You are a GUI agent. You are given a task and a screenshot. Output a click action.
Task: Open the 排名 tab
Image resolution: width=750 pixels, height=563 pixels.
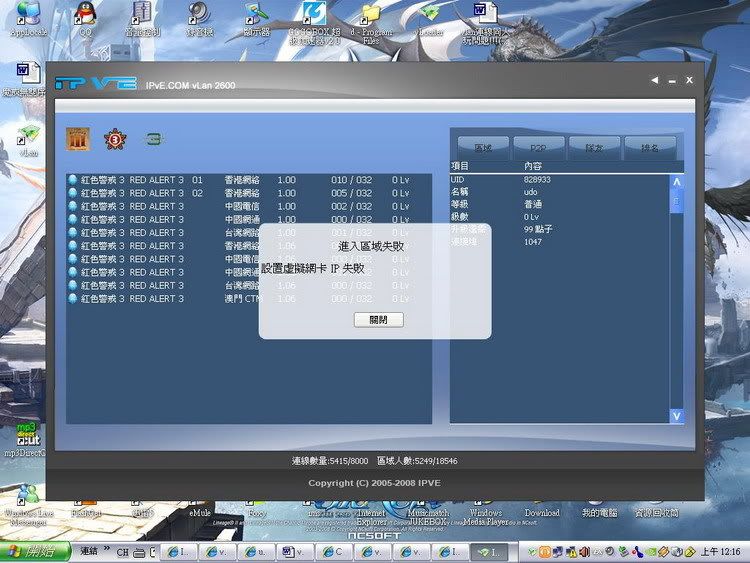coord(650,147)
